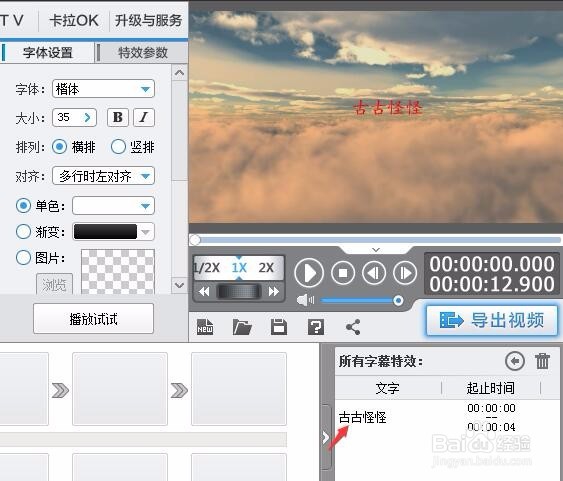The image size is (563, 481).
Task: Create new project with NEW icon
Action: pyautogui.click(x=205, y=327)
